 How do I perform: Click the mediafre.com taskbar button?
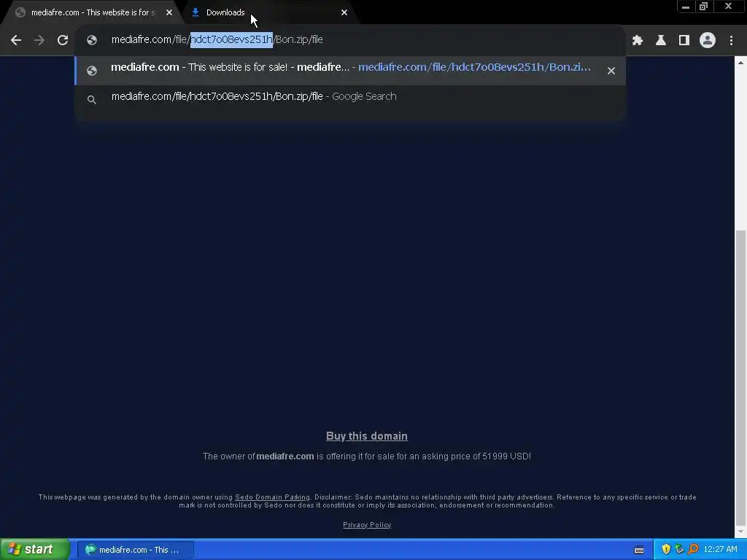135,550
